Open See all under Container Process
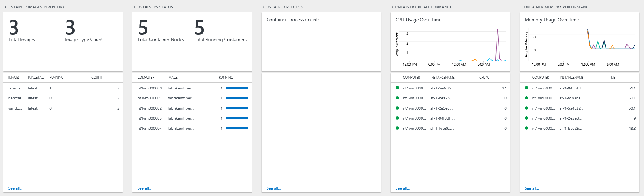 click(x=273, y=188)
